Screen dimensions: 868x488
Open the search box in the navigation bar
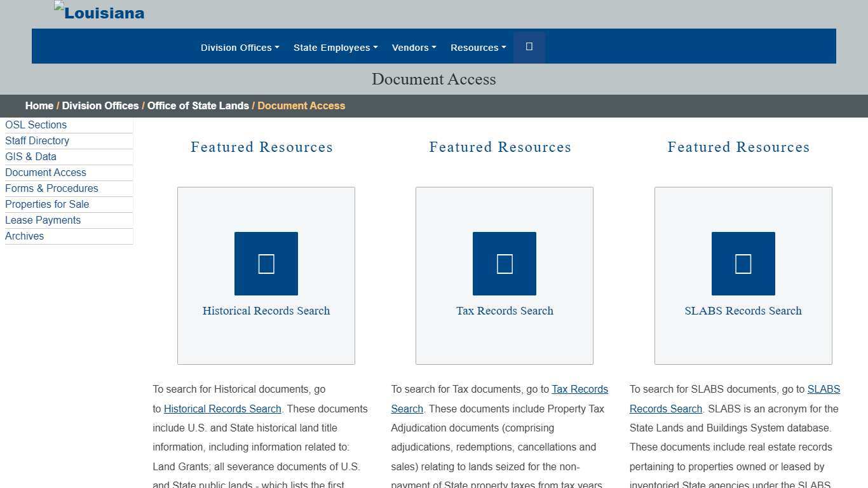click(x=529, y=46)
